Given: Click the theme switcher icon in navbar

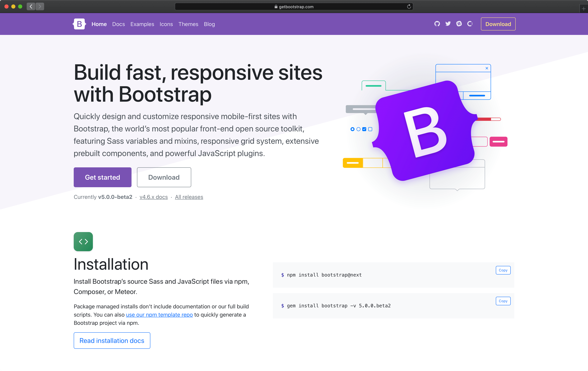Looking at the screenshot, I should (x=469, y=24).
